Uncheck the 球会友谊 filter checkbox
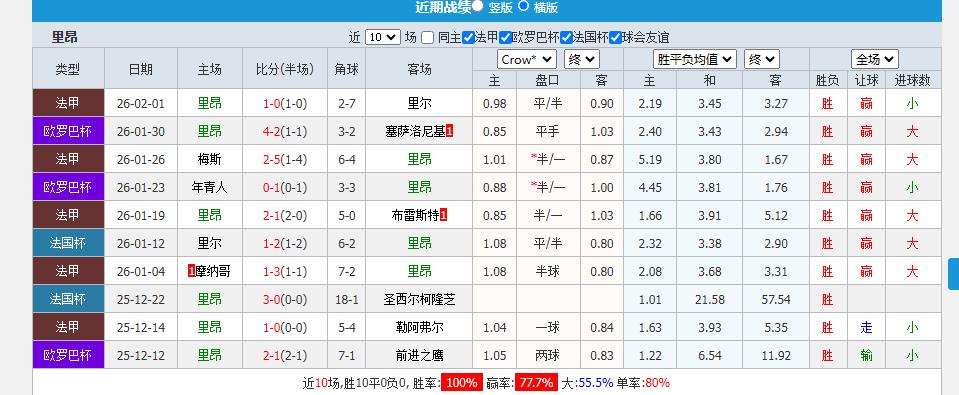This screenshot has width=959, height=395. 615,37
